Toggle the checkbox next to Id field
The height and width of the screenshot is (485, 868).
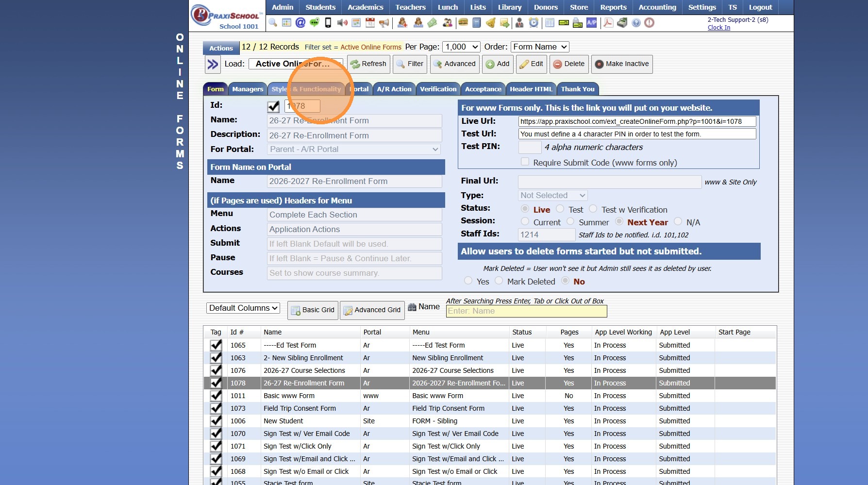(273, 106)
